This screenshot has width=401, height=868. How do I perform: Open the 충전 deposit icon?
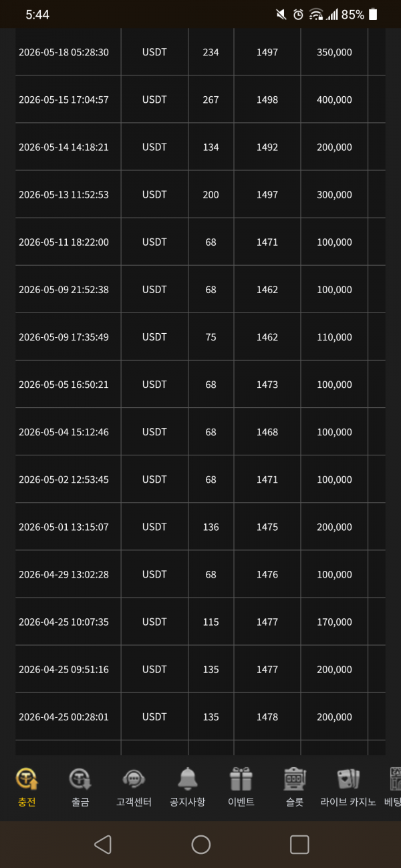[27, 779]
